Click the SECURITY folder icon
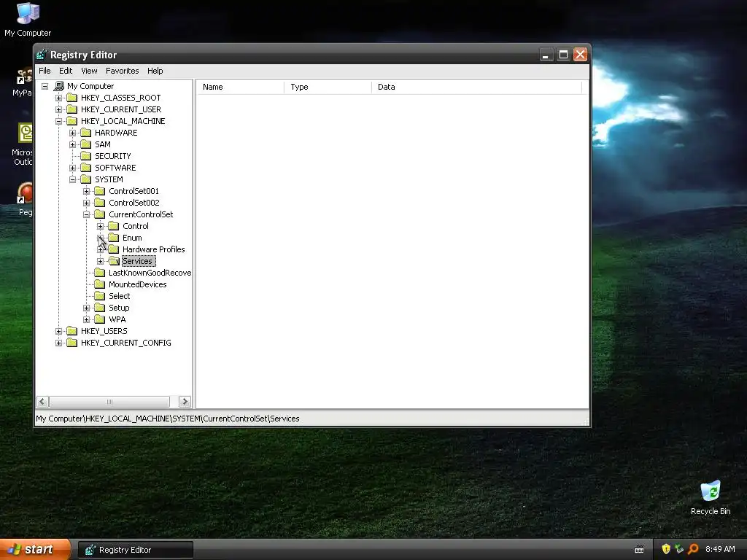Image resolution: width=747 pixels, height=560 pixels. (86, 156)
